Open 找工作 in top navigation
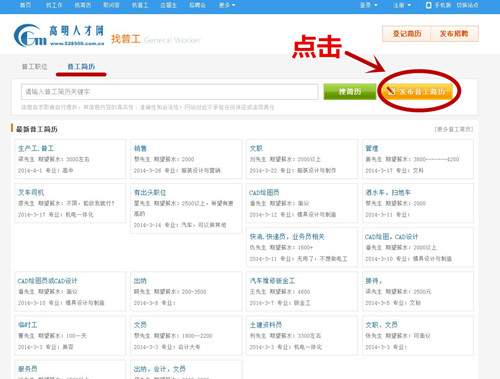Screen dimensions: 500x379 54,5
